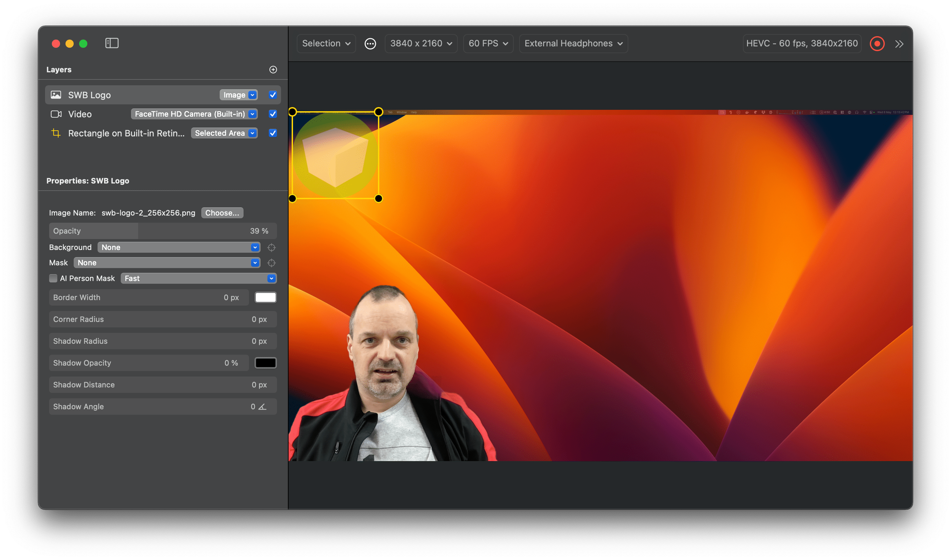951x560 pixels.
Task: Open the Background None dropdown
Action: point(179,248)
